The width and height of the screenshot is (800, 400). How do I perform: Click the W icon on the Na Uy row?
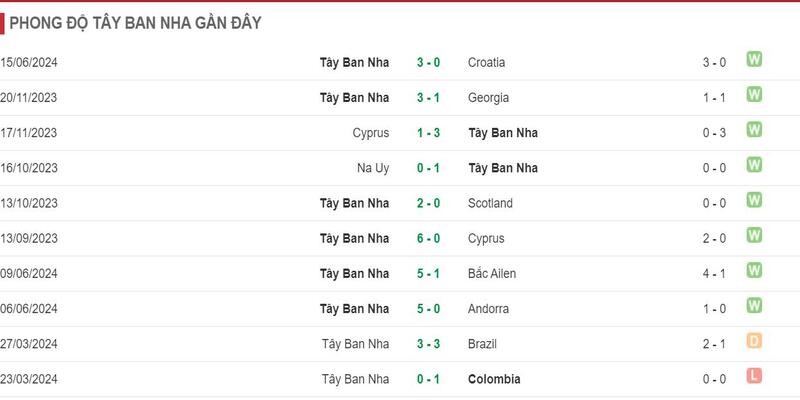pos(755,165)
